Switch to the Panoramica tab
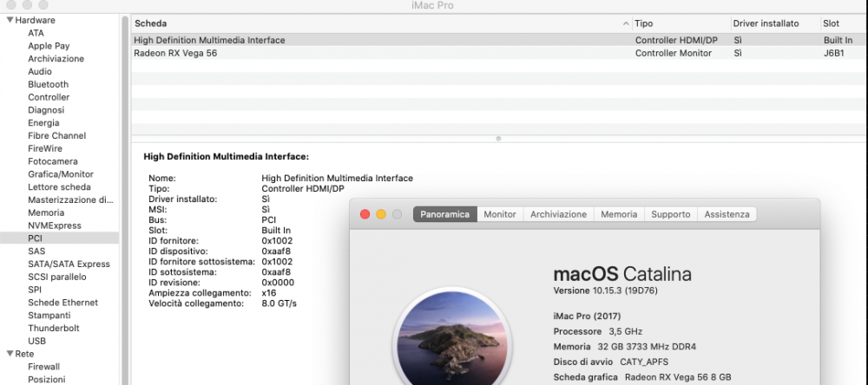The height and width of the screenshot is (385, 868). [x=445, y=214]
